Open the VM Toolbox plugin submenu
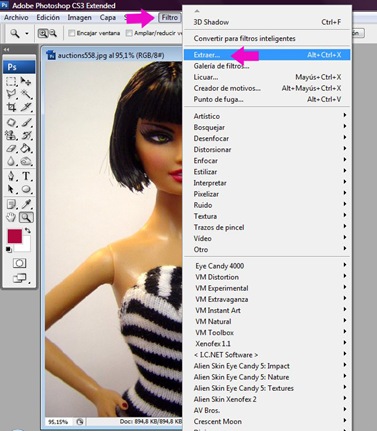The width and height of the screenshot is (377, 431). pos(267,332)
